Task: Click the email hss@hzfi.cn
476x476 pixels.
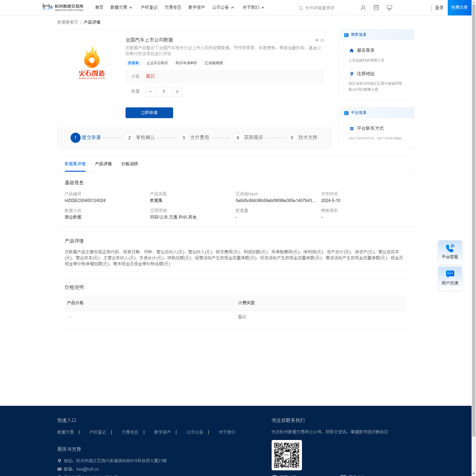Action: point(87,469)
